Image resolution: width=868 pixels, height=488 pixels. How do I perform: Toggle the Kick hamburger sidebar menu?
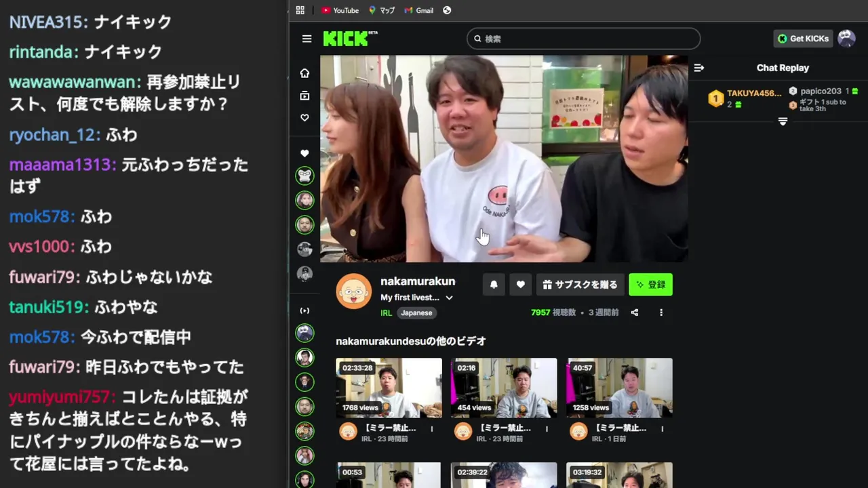point(307,39)
